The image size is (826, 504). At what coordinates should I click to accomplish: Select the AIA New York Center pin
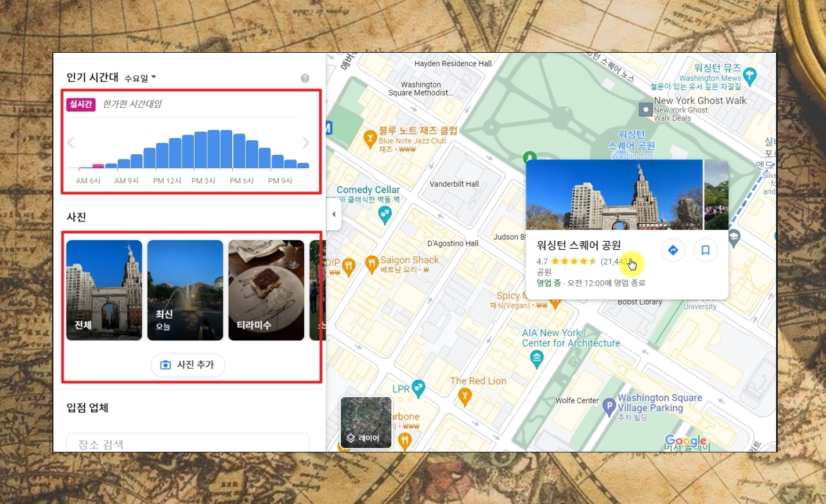[x=537, y=359]
